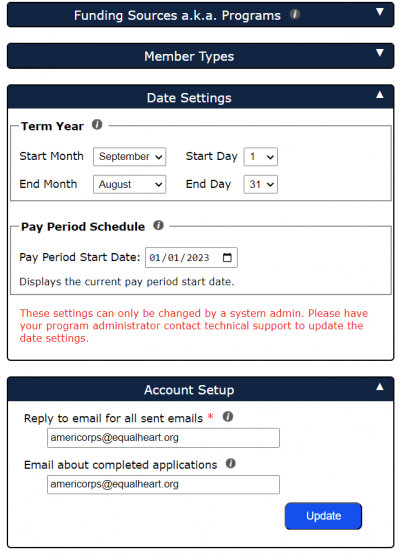Expand Funding Sources section with arrow
The height and width of the screenshot is (555, 400).
[x=380, y=12]
